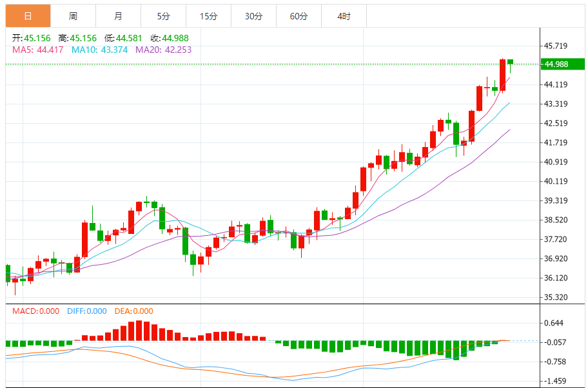Screen dimensions: 588x388
Task: Click the 36.920 price axis label
Action: [556, 258]
